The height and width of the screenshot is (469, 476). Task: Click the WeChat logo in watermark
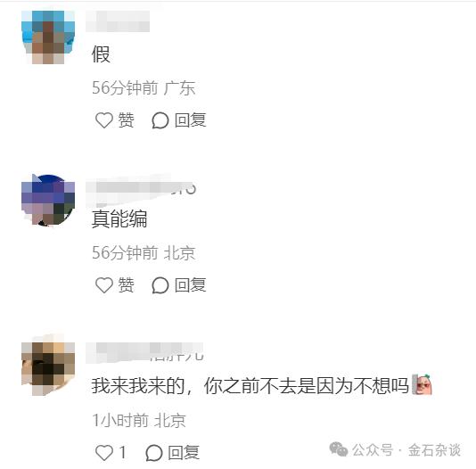[x=339, y=449]
